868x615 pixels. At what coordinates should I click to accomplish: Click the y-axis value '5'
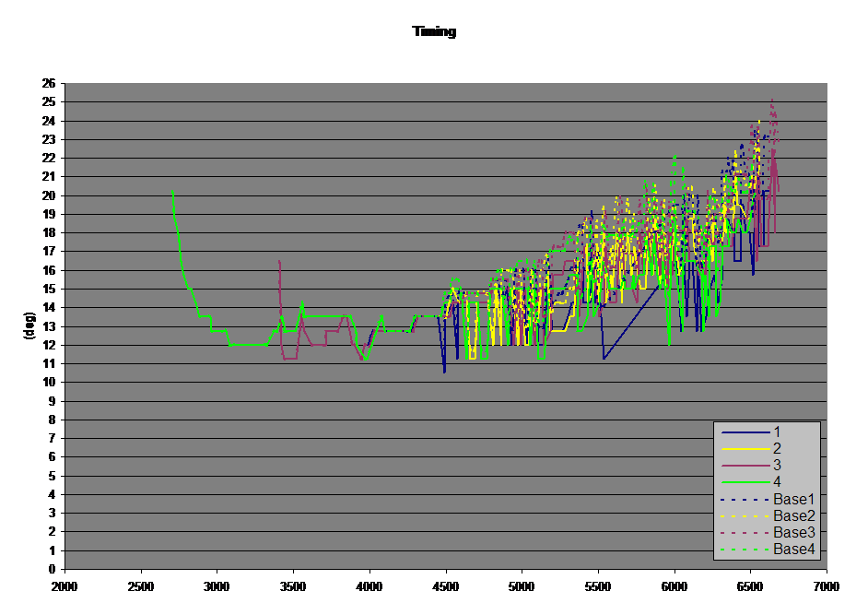click(x=53, y=476)
